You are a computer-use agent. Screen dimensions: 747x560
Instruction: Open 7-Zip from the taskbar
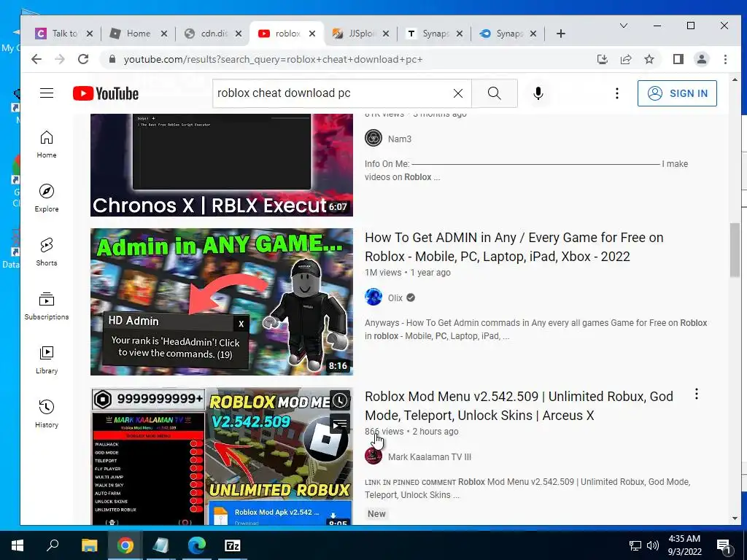click(x=233, y=545)
